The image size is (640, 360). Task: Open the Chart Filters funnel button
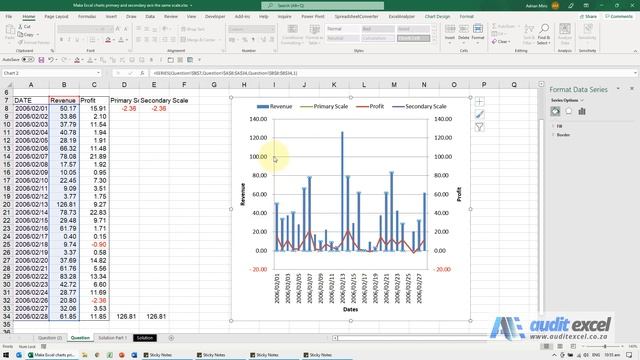coord(480,127)
